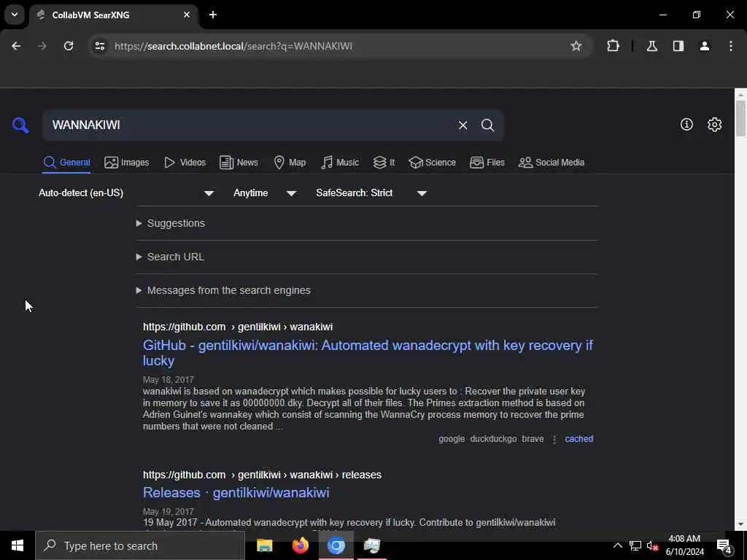Open a new browser tab

[x=213, y=15]
